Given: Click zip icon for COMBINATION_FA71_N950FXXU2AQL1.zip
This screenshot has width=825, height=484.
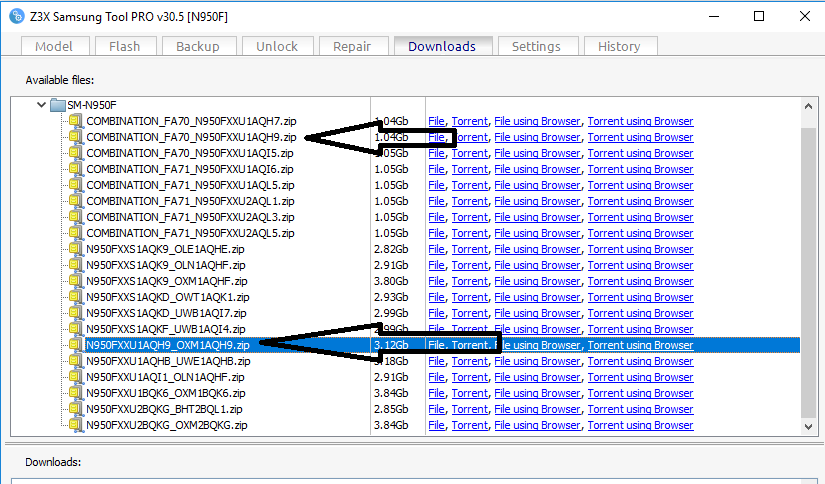Looking at the screenshot, I should click(76, 201).
